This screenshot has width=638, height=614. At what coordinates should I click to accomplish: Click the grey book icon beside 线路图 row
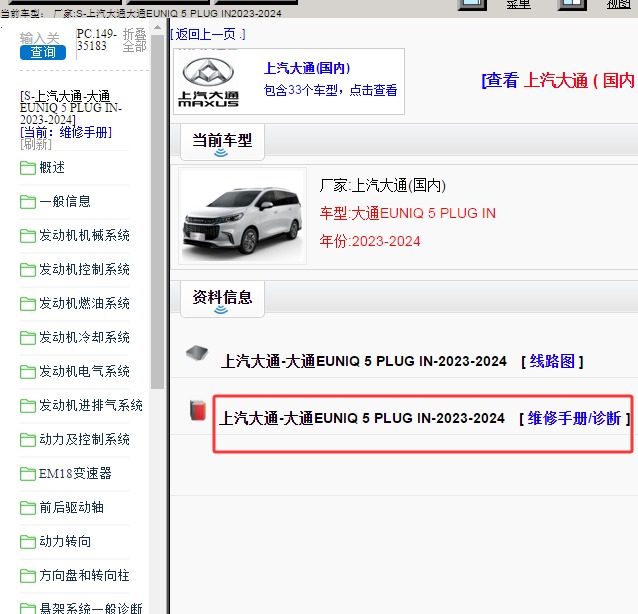pos(197,353)
